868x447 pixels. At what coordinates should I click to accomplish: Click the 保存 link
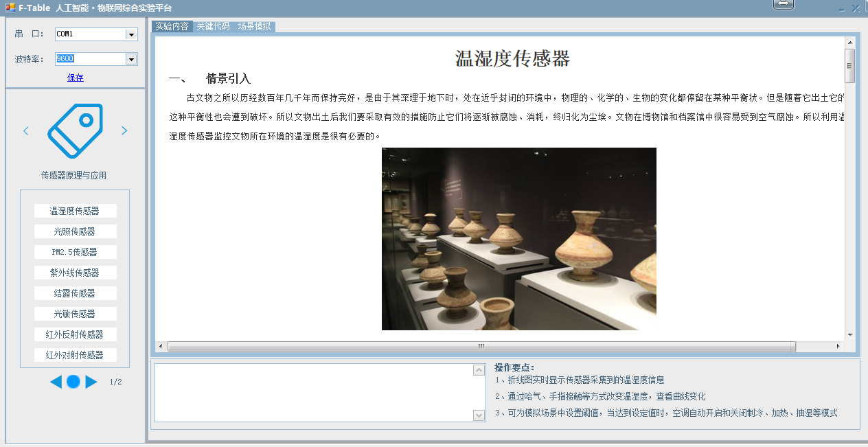click(x=76, y=78)
